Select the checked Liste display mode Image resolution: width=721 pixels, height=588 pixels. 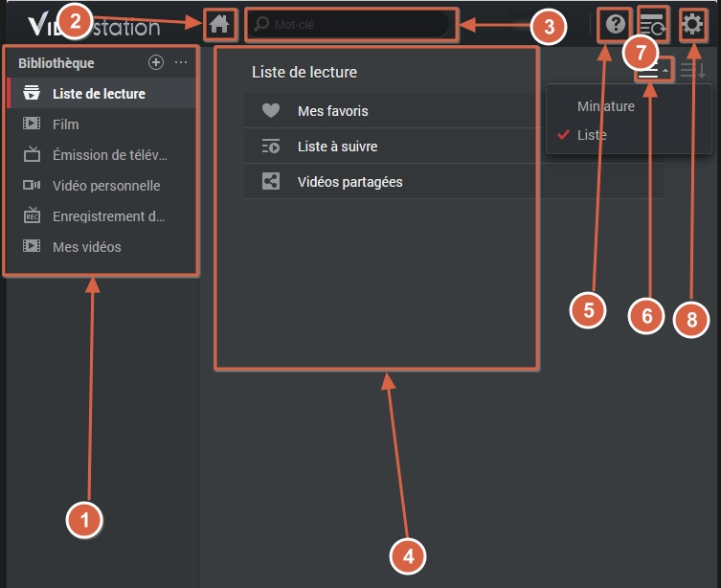pyautogui.click(x=592, y=135)
